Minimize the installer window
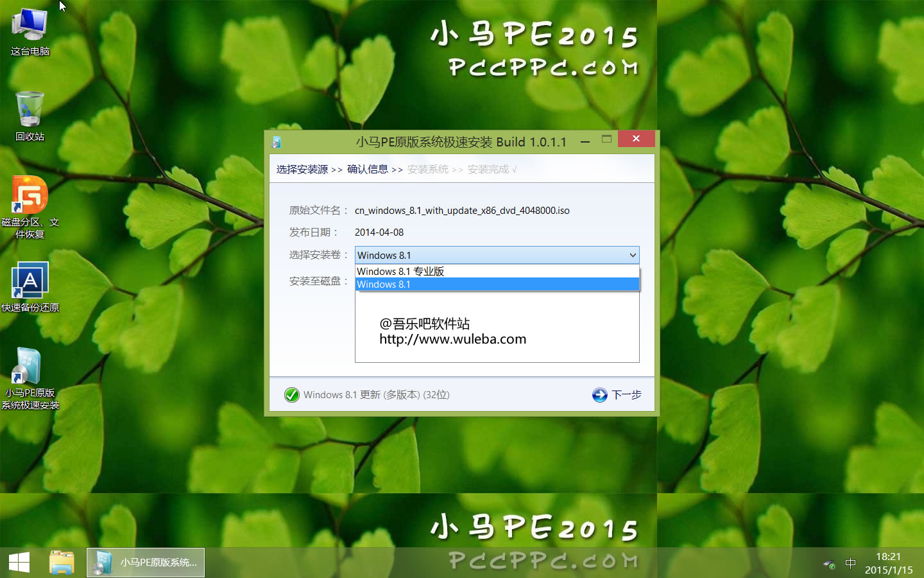 click(x=585, y=141)
